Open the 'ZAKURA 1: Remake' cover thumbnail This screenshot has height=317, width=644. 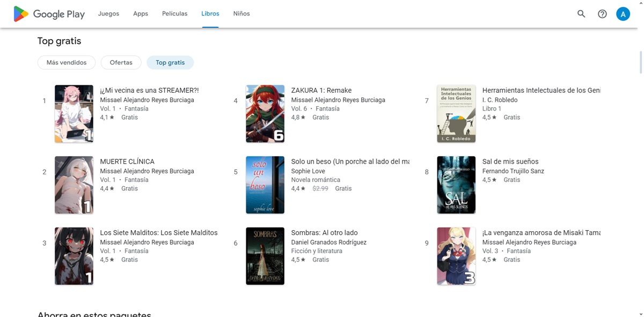(265, 113)
